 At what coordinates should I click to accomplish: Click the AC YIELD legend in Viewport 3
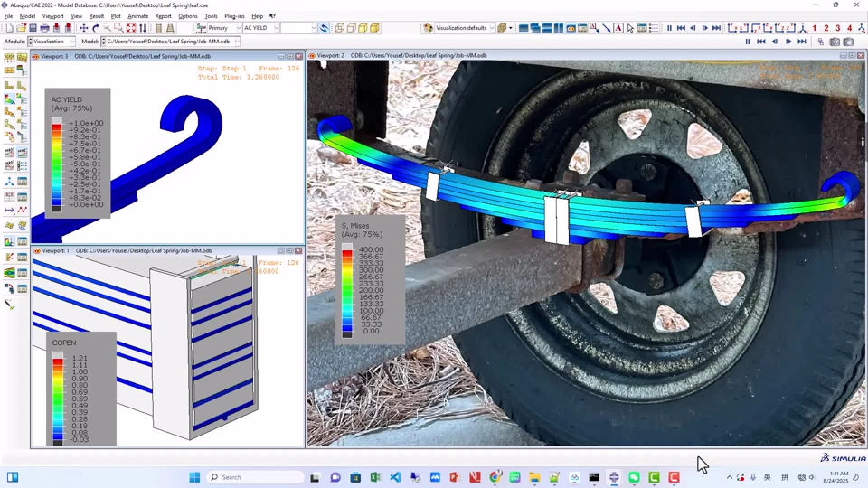(78, 152)
